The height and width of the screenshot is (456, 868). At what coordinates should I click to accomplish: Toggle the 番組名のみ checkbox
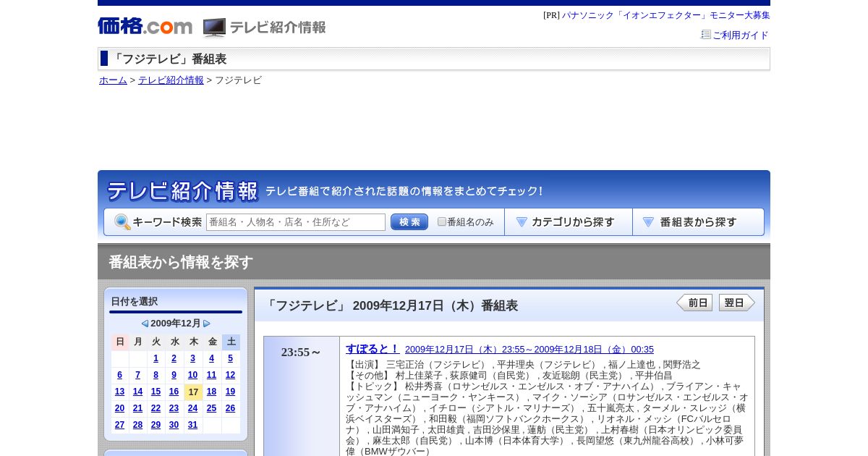pyautogui.click(x=442, y=221)
